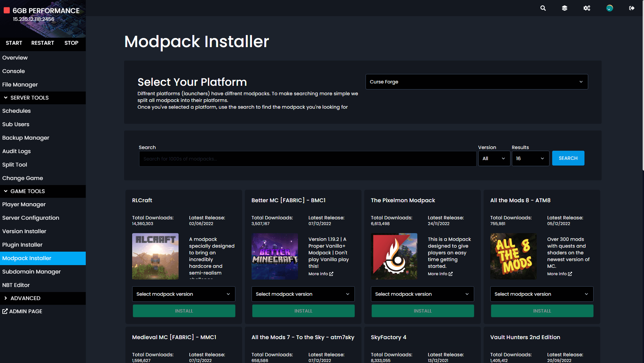Viewport: 644px width, 363px height.
Task: Open Player Manager page
Action: [43, 204]
